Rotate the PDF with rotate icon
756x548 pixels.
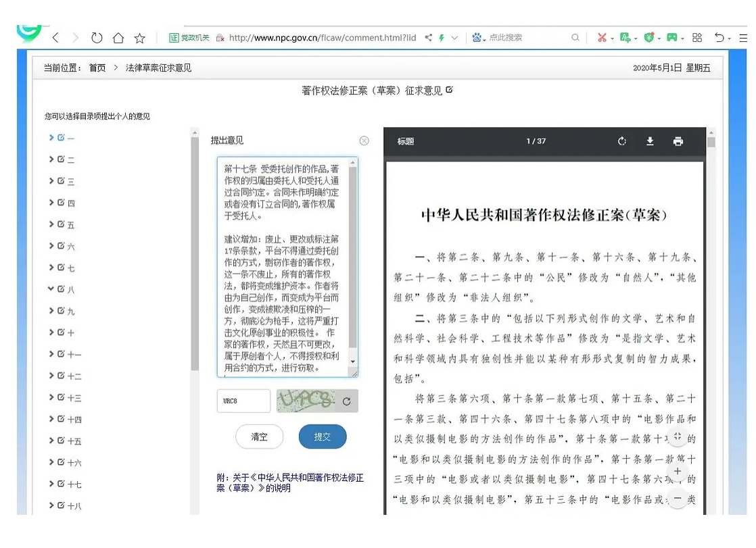[622, 141]
